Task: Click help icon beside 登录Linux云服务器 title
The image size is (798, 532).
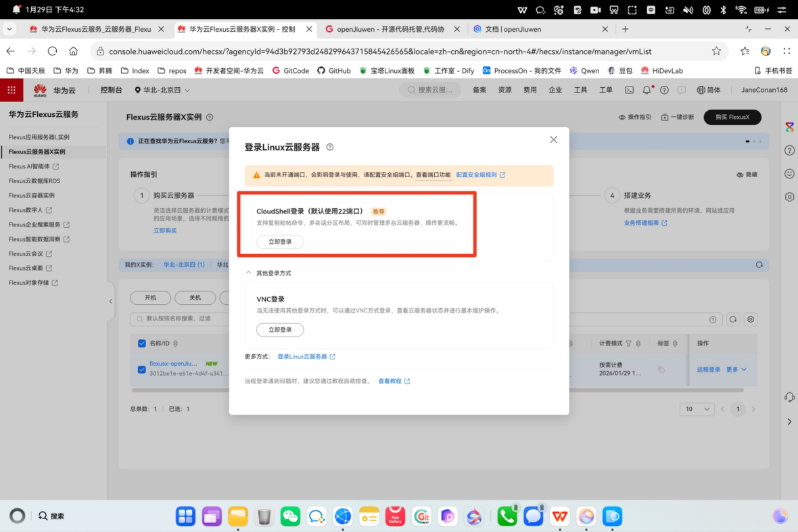Action: 330,147
